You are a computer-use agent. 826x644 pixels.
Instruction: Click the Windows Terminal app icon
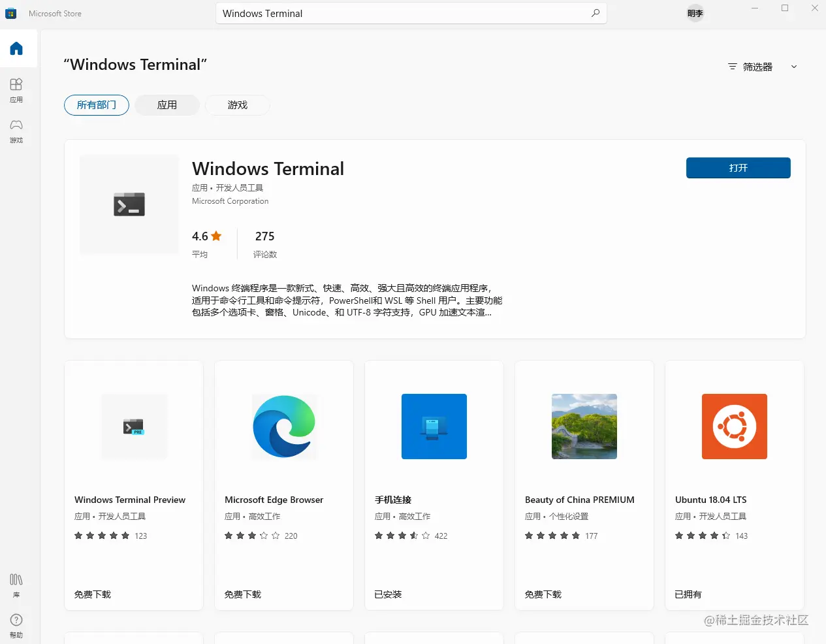[129, 204]
